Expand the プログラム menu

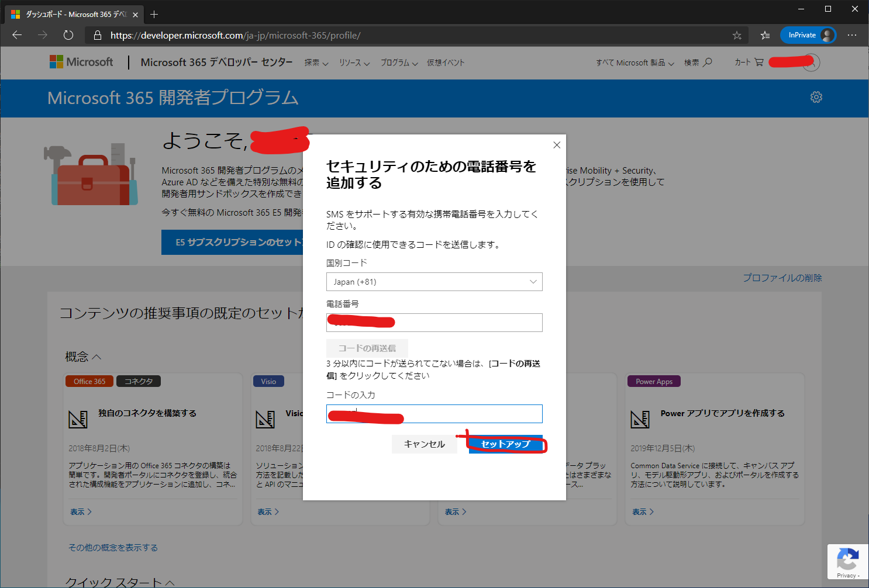pyautogui.click(x=399, y=63)
